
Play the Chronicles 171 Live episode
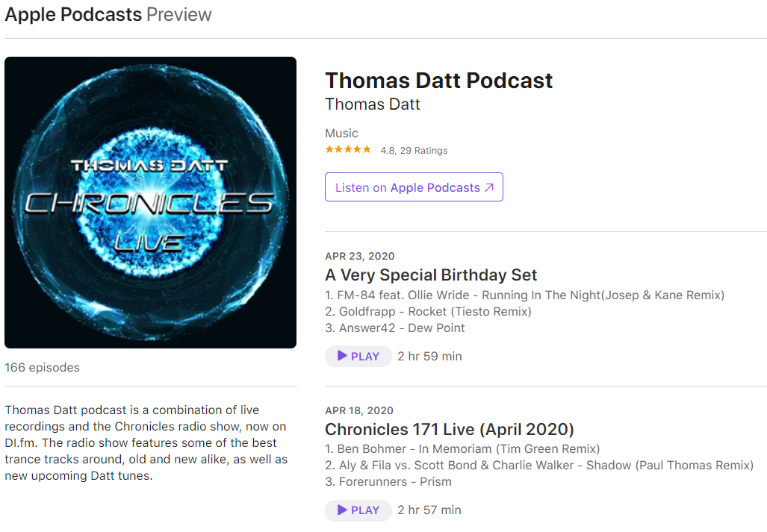click(x=358, y=510)
